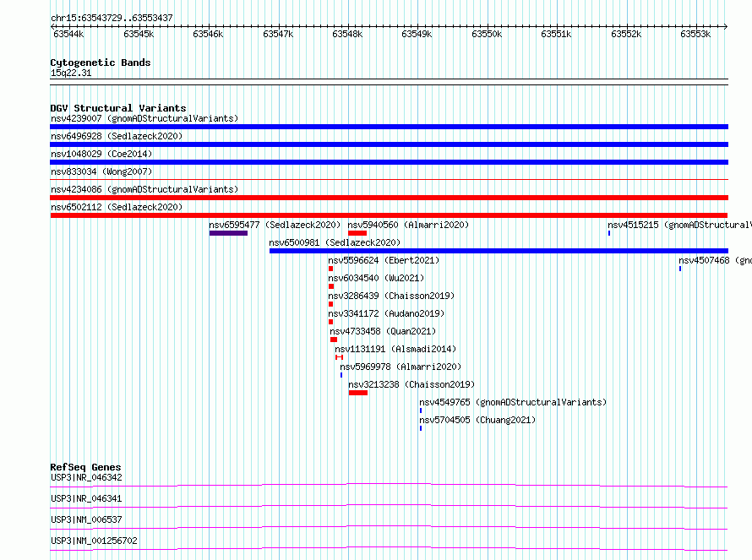The height and width of the screenshot is (560, 752).
Task: Open nsv6595477 (Sedlazeck2020) variant label
Action: pyautogui.click(x=275, y=225)
